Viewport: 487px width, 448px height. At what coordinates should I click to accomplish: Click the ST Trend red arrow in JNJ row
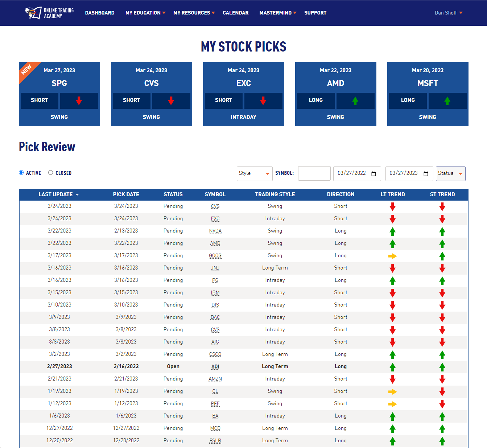coord(442,268)
